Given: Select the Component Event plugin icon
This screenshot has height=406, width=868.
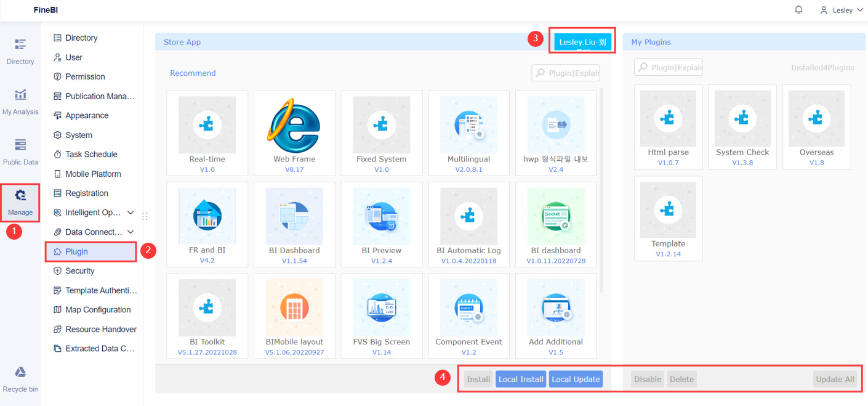Looking at the screenshot, I should point(469,307).
